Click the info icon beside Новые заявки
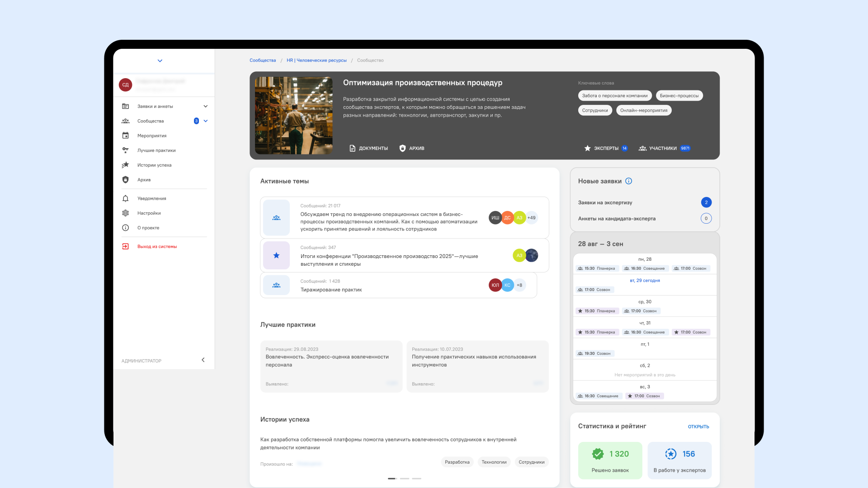This screenshot has height=488, width=868. (628, 181)
